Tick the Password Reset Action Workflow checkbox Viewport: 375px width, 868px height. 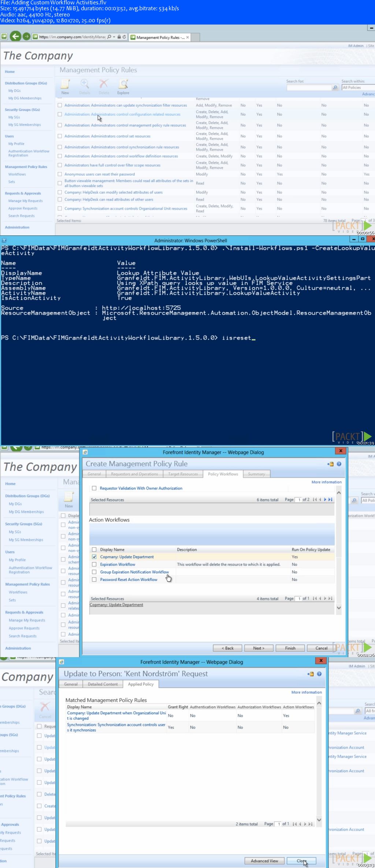(94, 580)
